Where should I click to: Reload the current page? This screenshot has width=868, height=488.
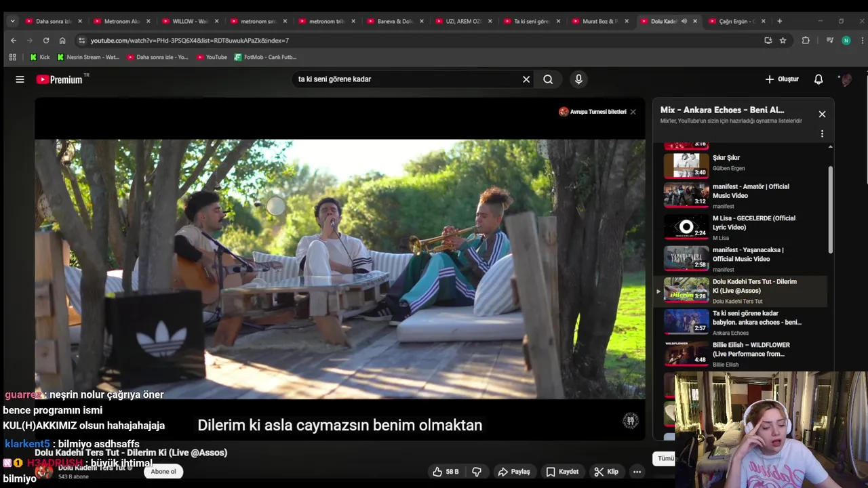point(46,40)
